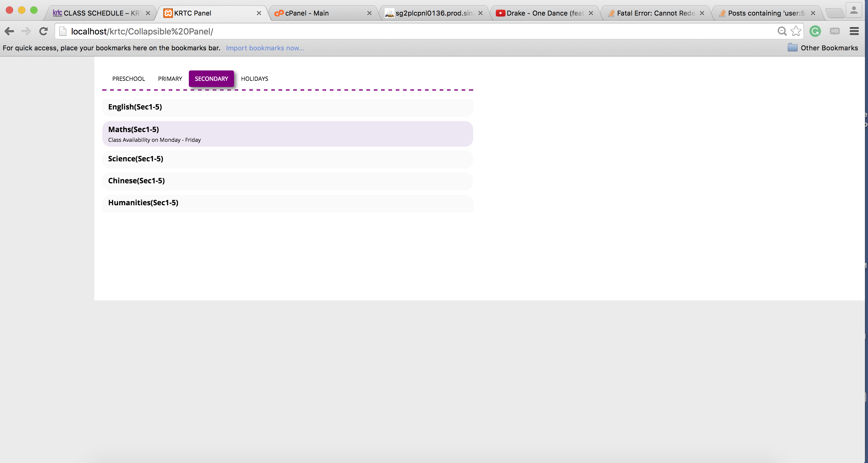Open the Chrome hamburger menu
The image size is (868, 463).
(854, 31)
